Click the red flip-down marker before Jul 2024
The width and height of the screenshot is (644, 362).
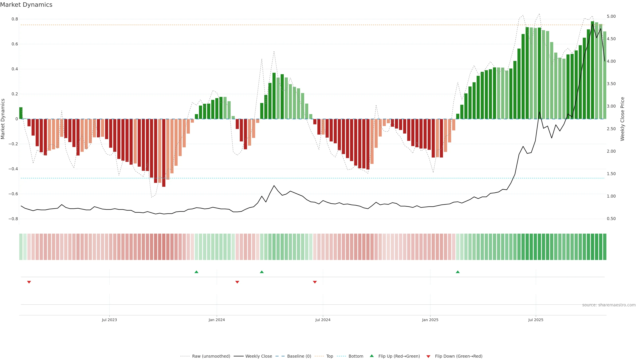click(315, 282)
